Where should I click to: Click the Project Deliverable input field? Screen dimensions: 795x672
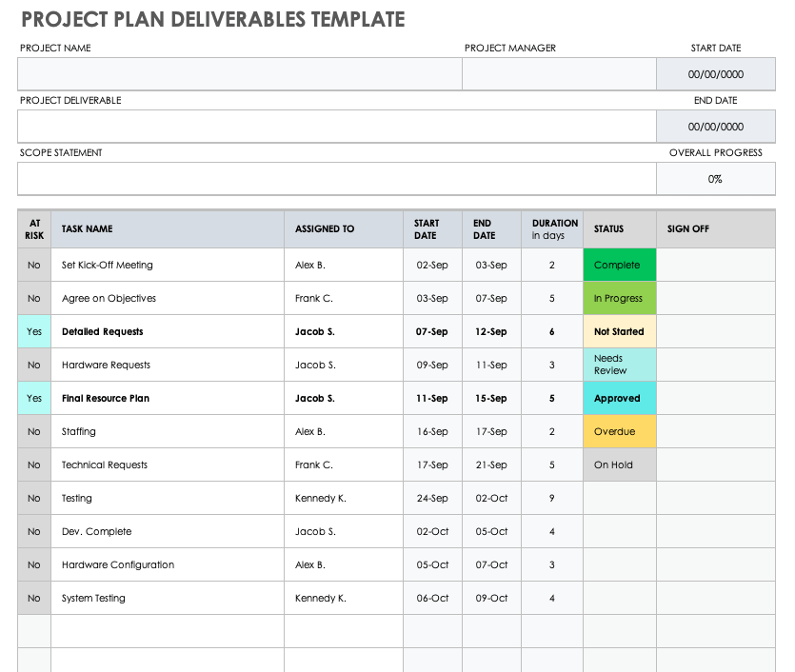[337, 127]
